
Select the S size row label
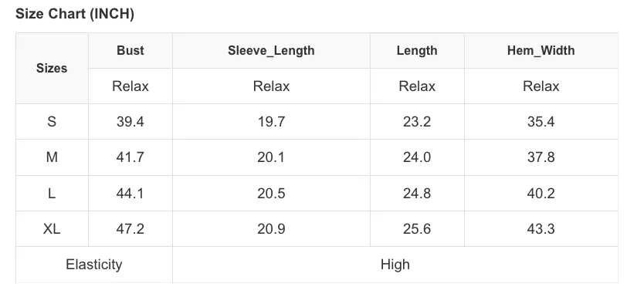coord(52,122)
